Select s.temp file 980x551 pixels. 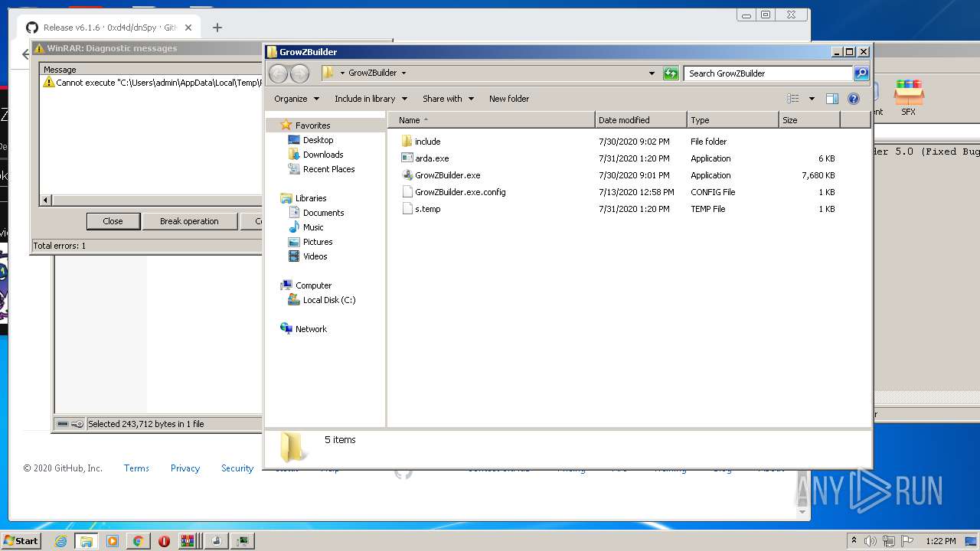pyautogui.click(x=427, y=209)
